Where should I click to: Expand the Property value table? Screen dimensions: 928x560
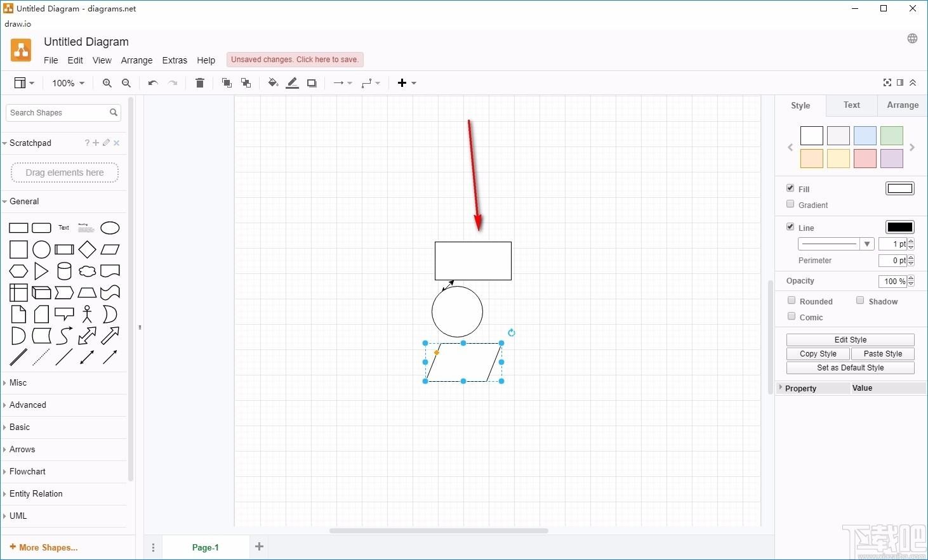click(x=781, y=387)
